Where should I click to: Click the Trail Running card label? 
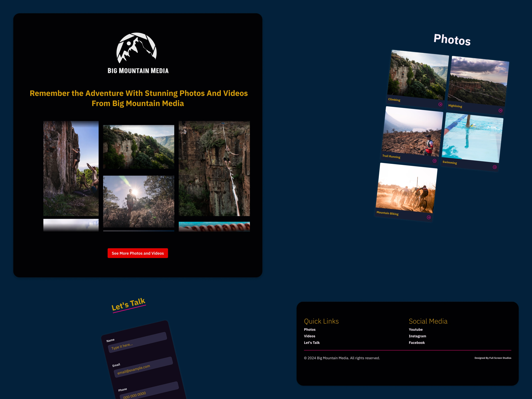[391, 156]
